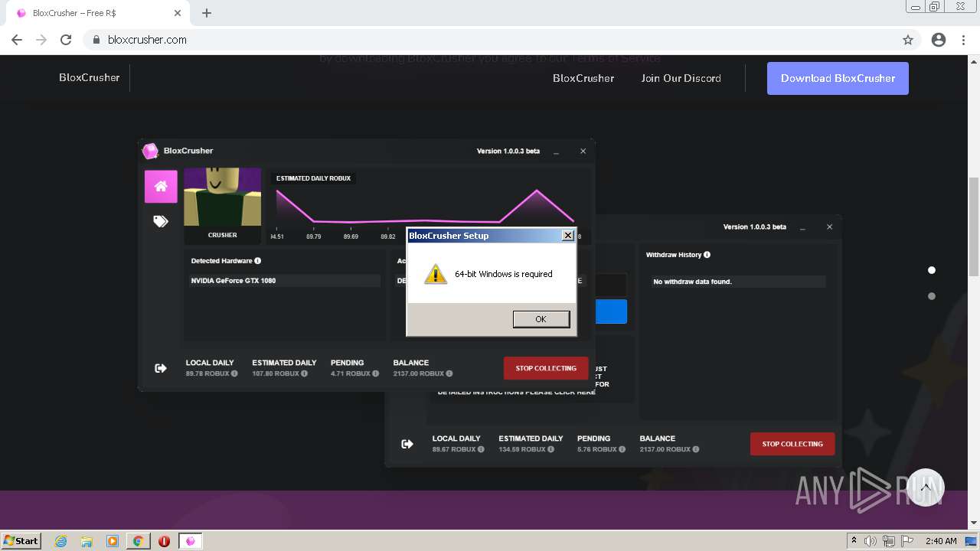Click OK in the BloxCrusher Setup dialog

click(x=541, y=319)
